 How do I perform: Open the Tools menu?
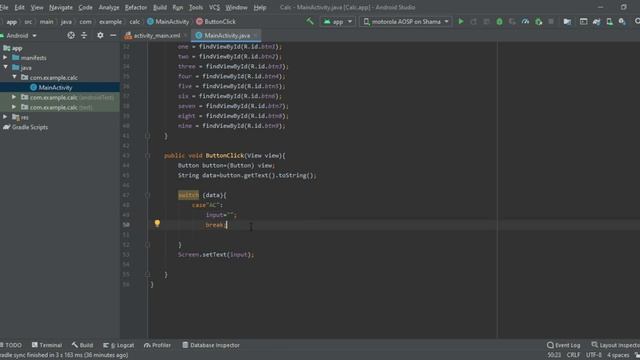(x=196, y=7)
